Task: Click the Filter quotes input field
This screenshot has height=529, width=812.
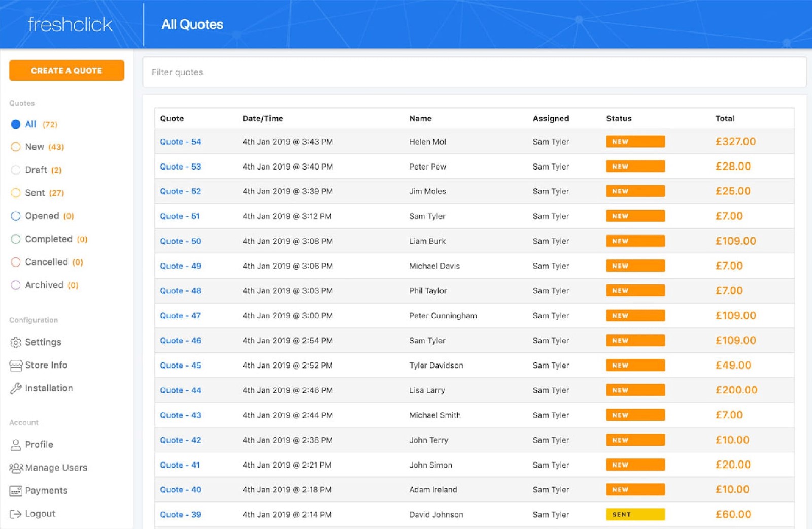Action: [474, 72]
